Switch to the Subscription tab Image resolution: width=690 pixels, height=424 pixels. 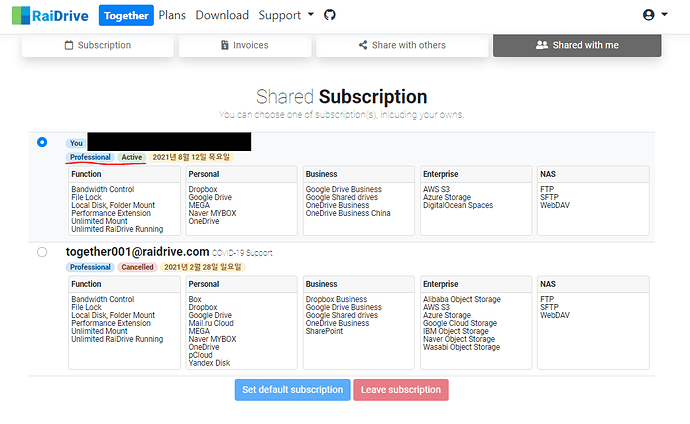[98, 45]
